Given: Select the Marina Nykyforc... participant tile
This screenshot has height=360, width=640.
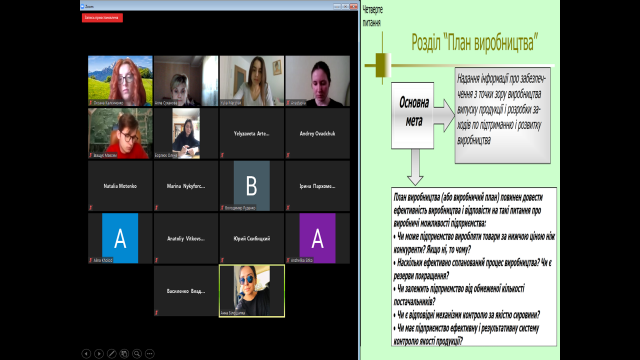Looking at the screenshot, I should click(186, 186).
